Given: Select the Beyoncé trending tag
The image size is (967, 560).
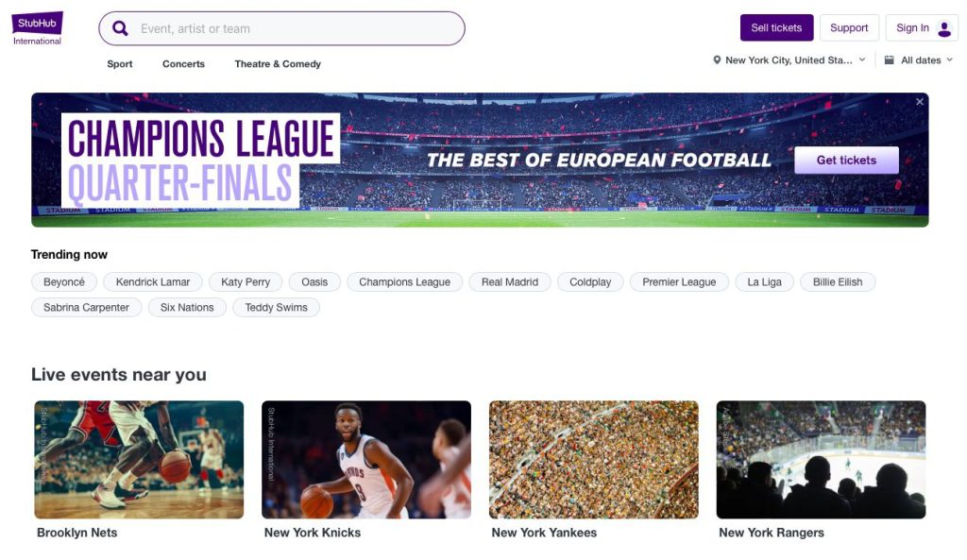Looking at the screenshot, I should coord(64,281).
